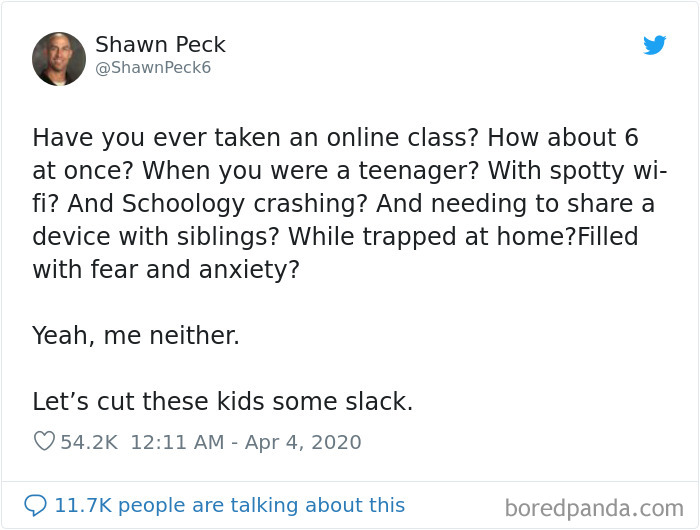Image resolution: width=700 pixels, height=530 pixels.
Task: Open '11.7K people are talking about this'
Action: pos(229,505)
